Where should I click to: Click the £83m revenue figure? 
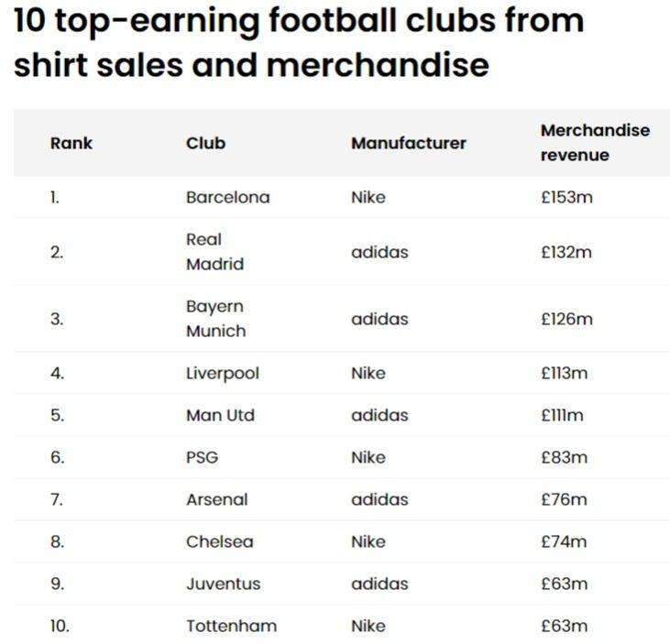pyautogui.click(x=563, y=457)
